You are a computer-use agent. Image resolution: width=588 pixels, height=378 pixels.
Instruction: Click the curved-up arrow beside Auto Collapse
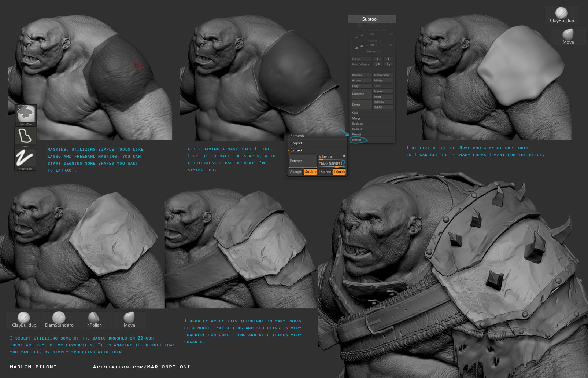pyautogui.click(x=378, y=65)
